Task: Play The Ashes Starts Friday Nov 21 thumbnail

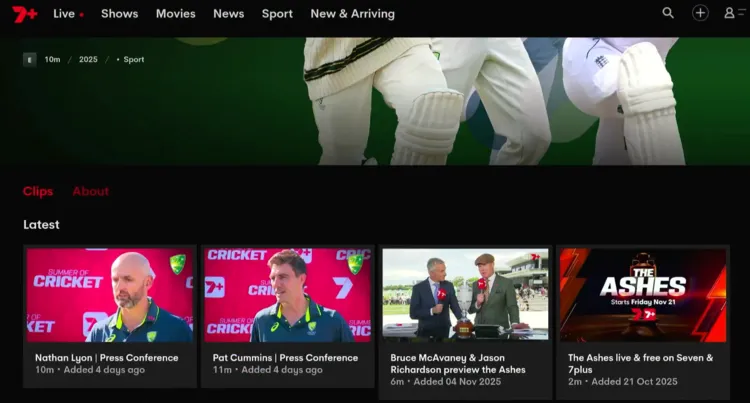Action: pyautogui.click(x=643, y=295)
